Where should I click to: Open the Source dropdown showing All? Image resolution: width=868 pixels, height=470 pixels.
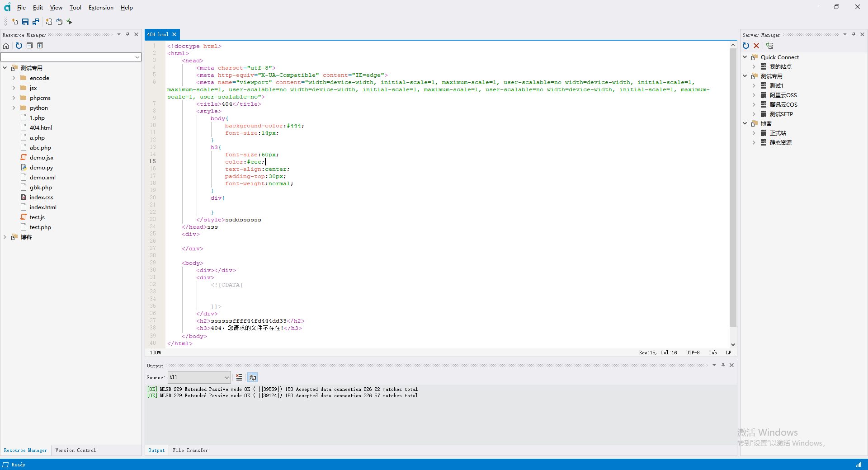[x=199, y=377]
